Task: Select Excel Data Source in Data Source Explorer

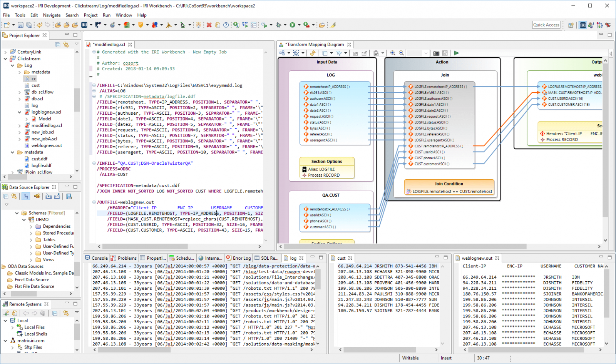Action: point(32,280)
